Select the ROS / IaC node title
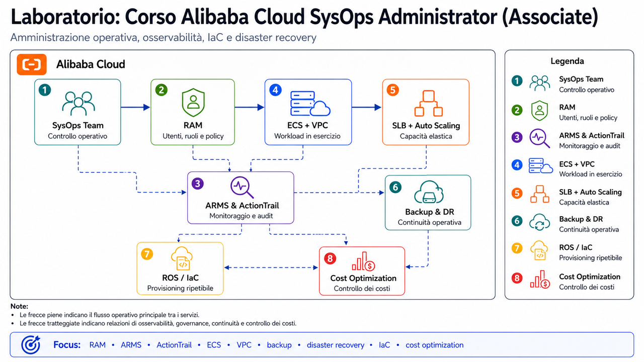Image resolution: width=644 pixels, height=362 pixels. pos(181,278)
